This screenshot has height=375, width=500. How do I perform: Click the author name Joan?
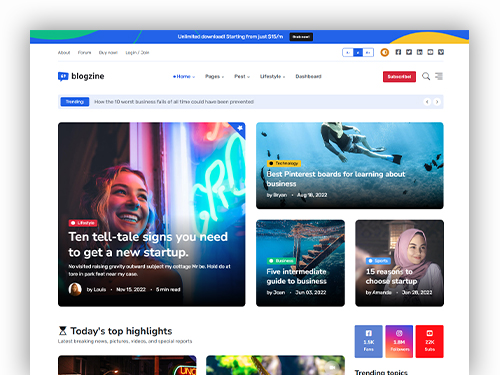(279, 292)
